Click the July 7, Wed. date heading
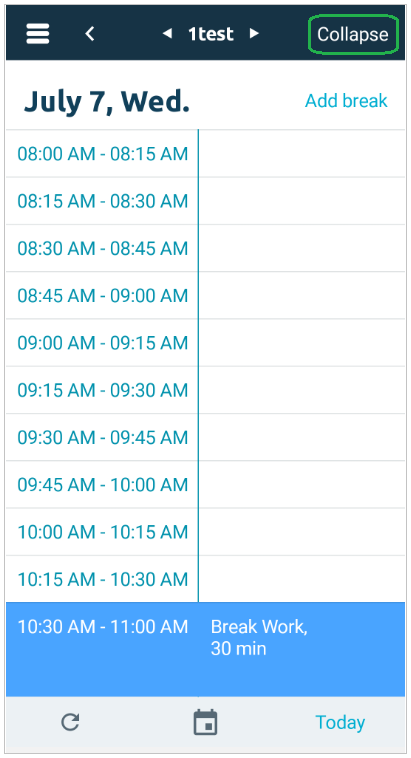The image size is (411, 758). tap(106, 102)
